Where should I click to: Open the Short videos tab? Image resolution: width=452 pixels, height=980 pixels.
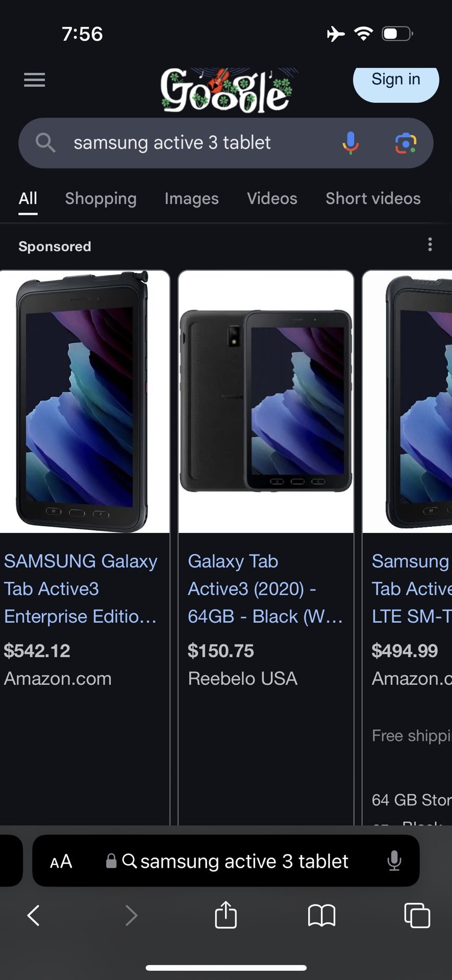tap(373, 199)
